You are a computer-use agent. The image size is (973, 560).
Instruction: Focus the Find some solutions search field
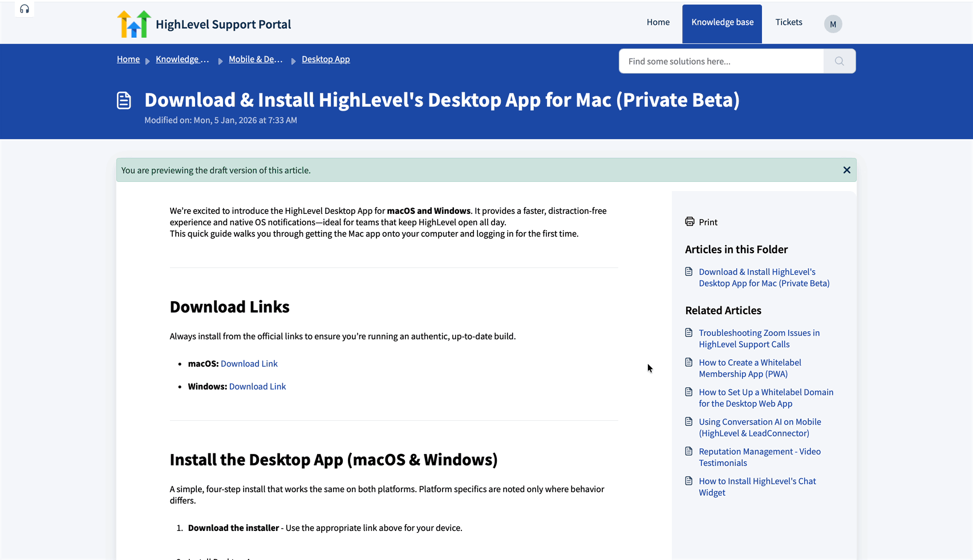[x=721, y=61]
